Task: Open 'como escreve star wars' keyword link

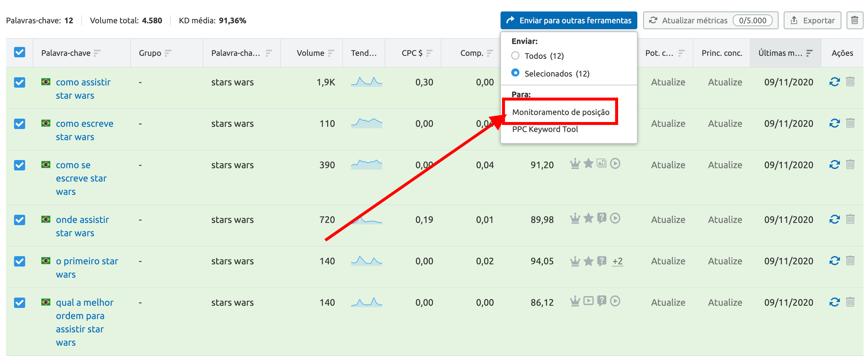Action: (x=85, y=130)
